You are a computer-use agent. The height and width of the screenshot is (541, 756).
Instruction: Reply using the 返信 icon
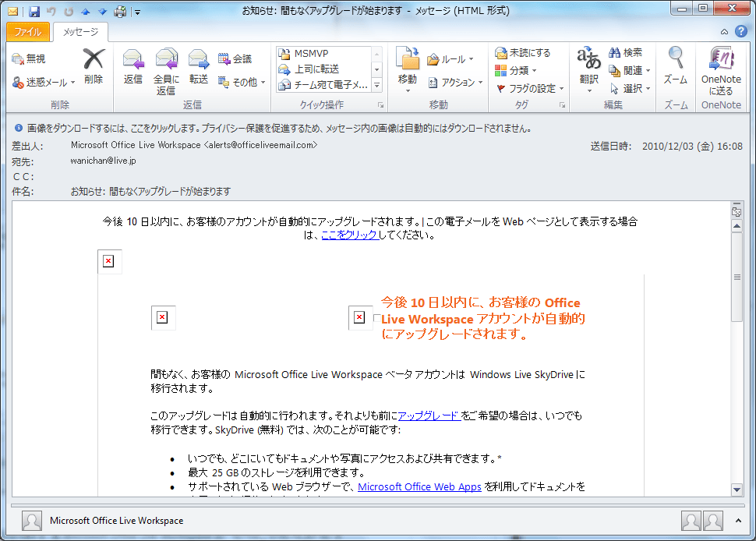(133, 66)
